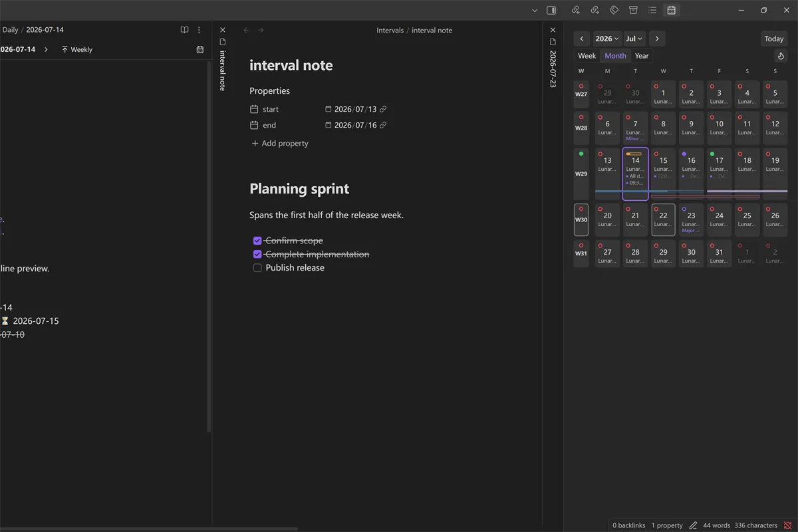Open the tab list chevron dropdown
Screen dimensions: 798x532
[x=534, y=10]
